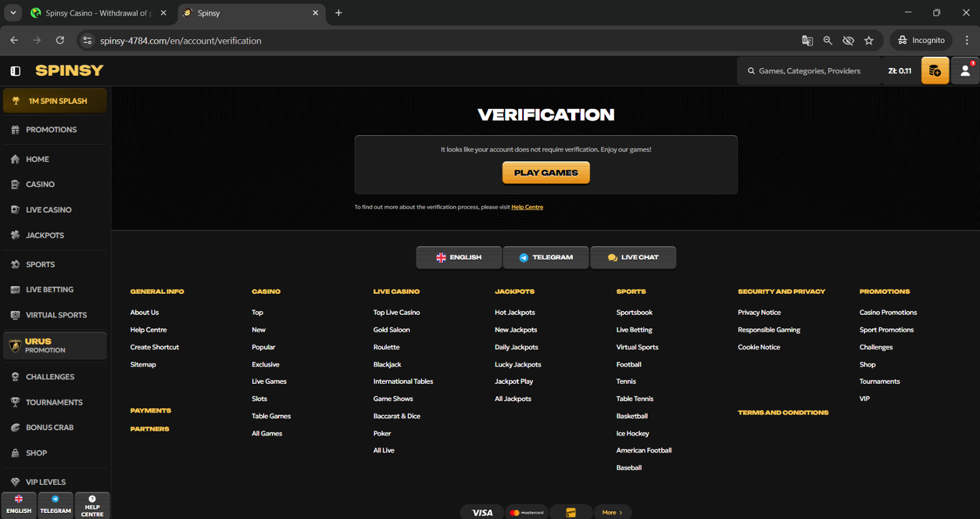
Task: Expand More payment methods
Action: [x=612, y=512]
